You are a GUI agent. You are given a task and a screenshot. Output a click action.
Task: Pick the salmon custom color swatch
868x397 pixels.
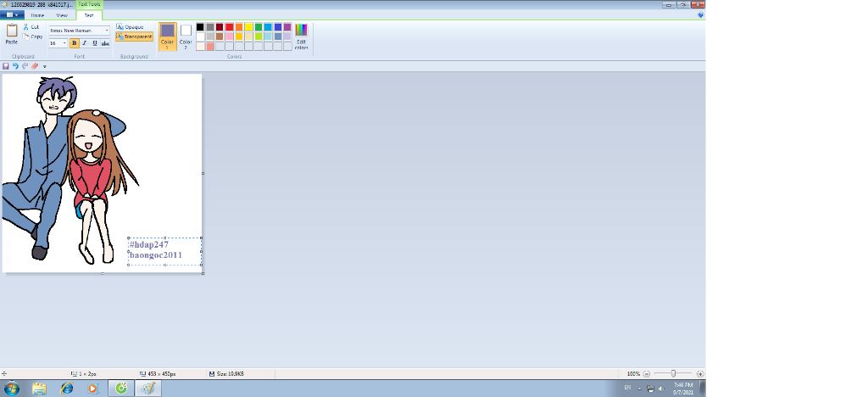(210, 47)
